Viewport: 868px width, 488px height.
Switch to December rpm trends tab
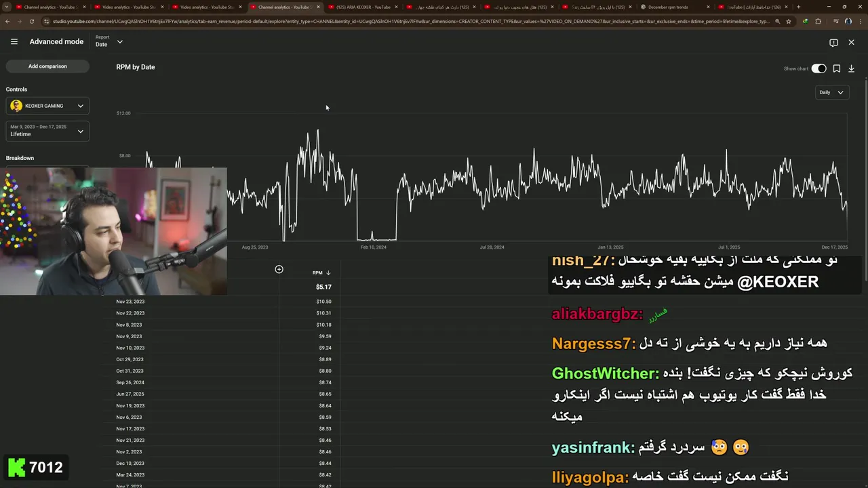(675, 7)
